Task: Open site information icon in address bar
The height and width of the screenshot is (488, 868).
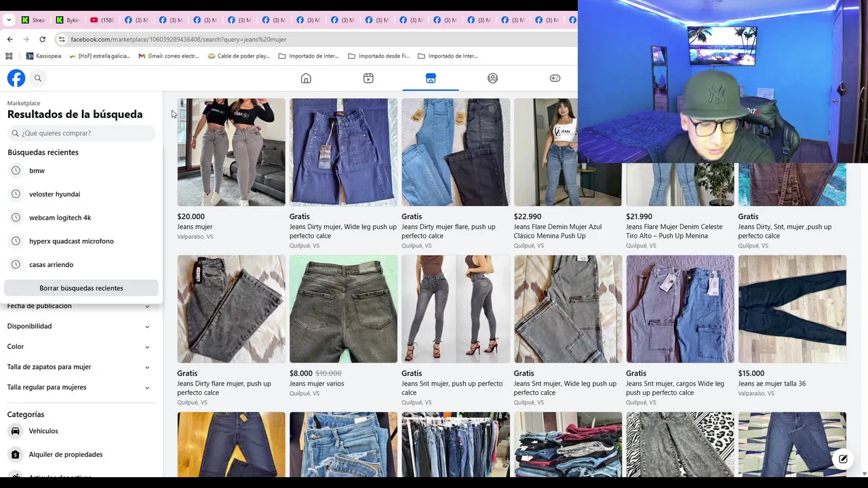Action: 62,39
